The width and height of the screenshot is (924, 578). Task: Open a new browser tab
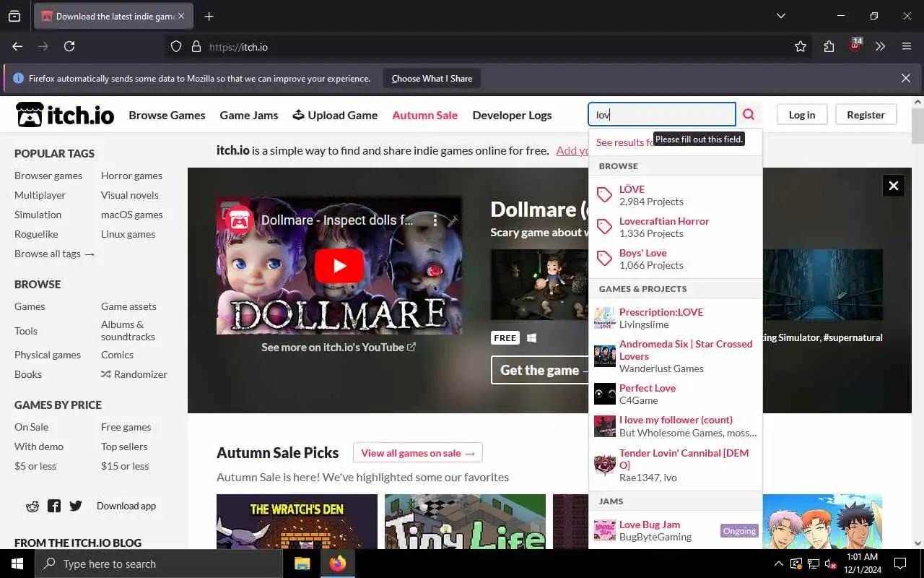(209, 16)
